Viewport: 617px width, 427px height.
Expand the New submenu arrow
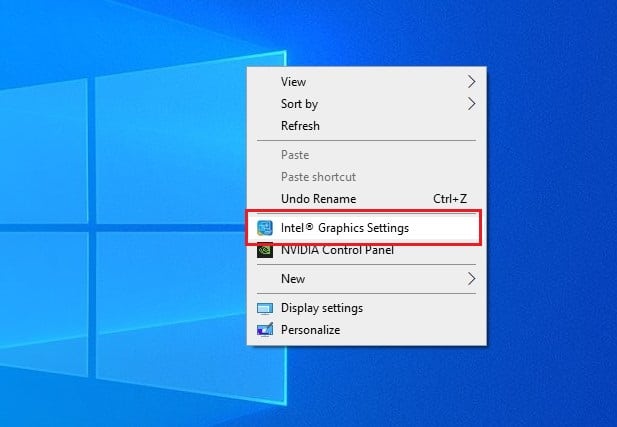(471, 279)
